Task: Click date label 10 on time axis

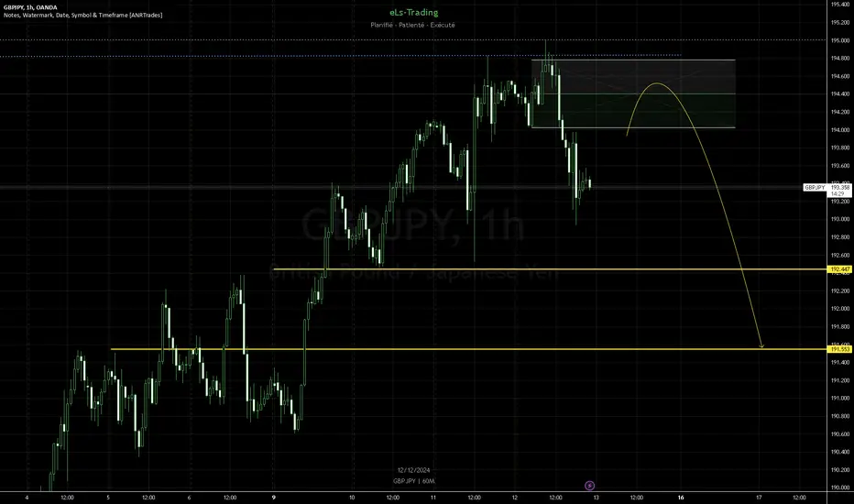Action: point(352,498)
